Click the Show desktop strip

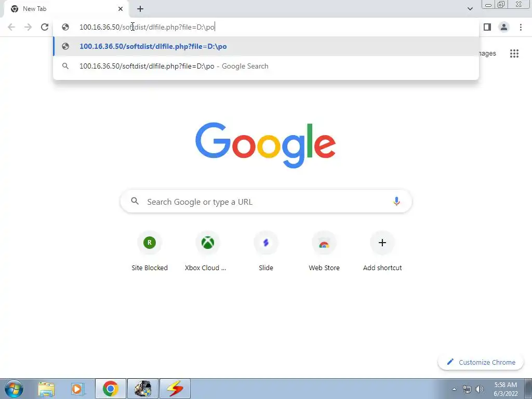click(x=528, y=389)
